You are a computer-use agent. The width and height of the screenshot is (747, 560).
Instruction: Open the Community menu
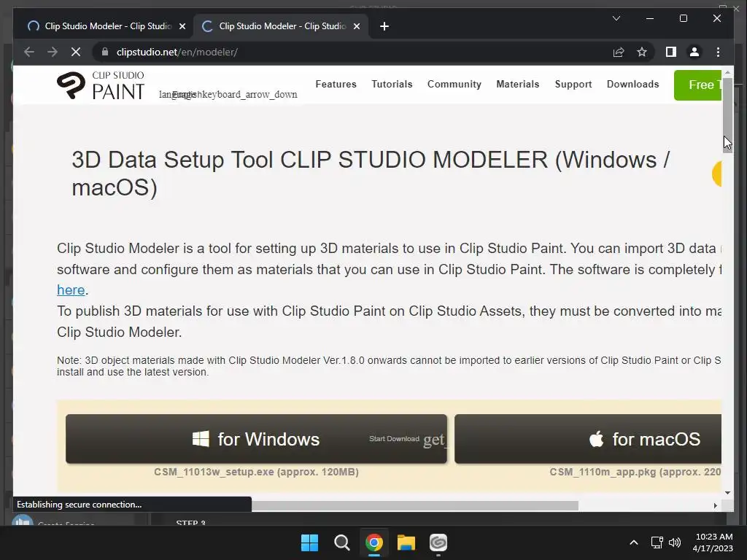point(454,85)
